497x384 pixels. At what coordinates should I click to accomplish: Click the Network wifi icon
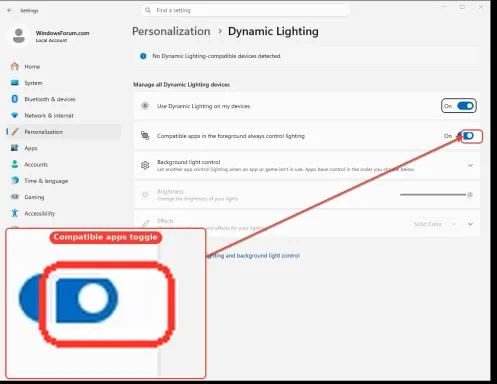click(15, 115)
